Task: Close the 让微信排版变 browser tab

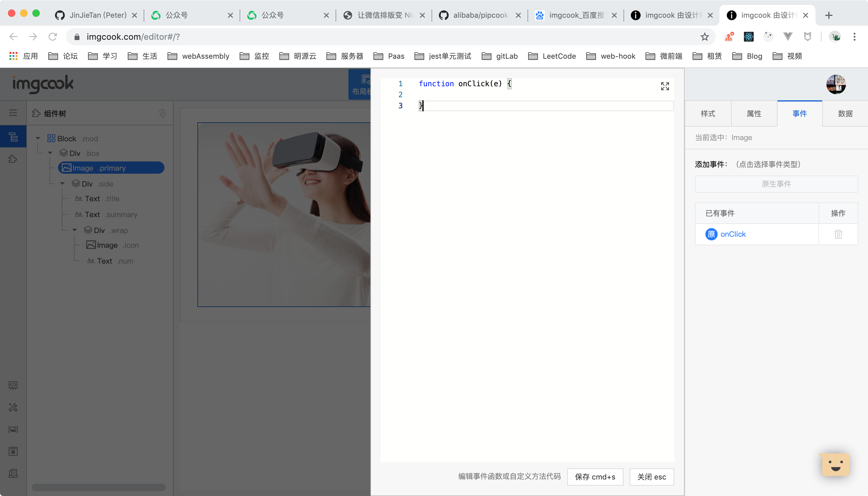Action: 422,15
